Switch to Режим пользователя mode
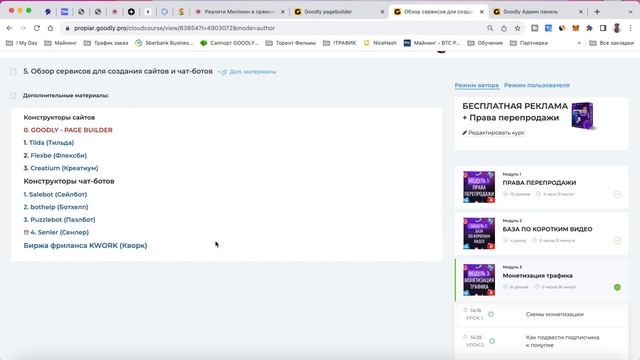Image resolution: width=640 pixels, height=360 pixels. tap(537, 85)
